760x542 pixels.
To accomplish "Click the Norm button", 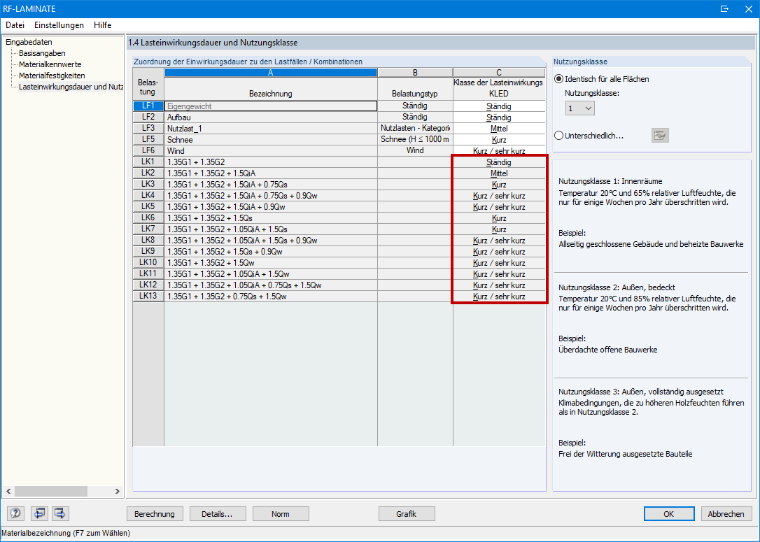I will click(x=280, y=514).
